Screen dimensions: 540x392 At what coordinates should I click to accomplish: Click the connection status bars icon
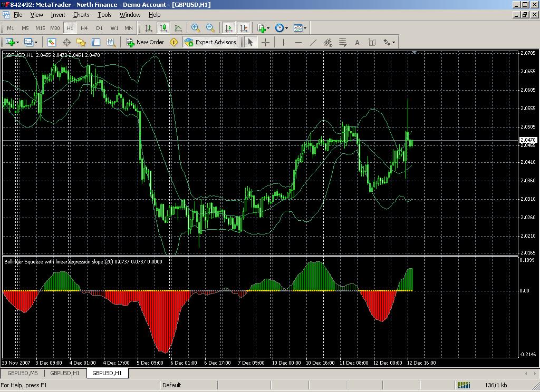pyautogui.click(x=463, y=385)
